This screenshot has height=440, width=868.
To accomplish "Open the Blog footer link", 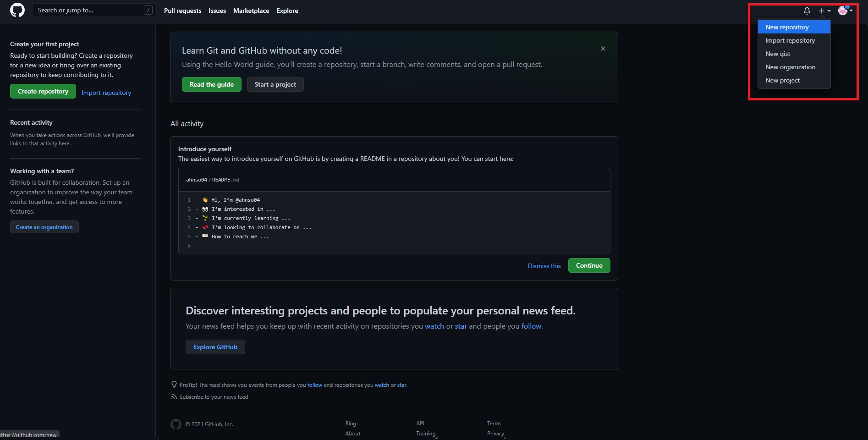I will coord(351,423).
